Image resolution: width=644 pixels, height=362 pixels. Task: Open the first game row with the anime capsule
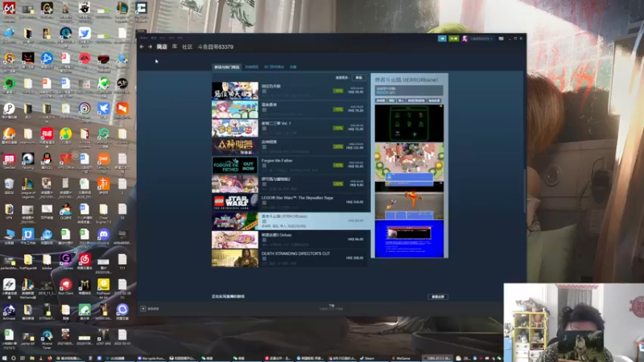[x=289, y=91]
